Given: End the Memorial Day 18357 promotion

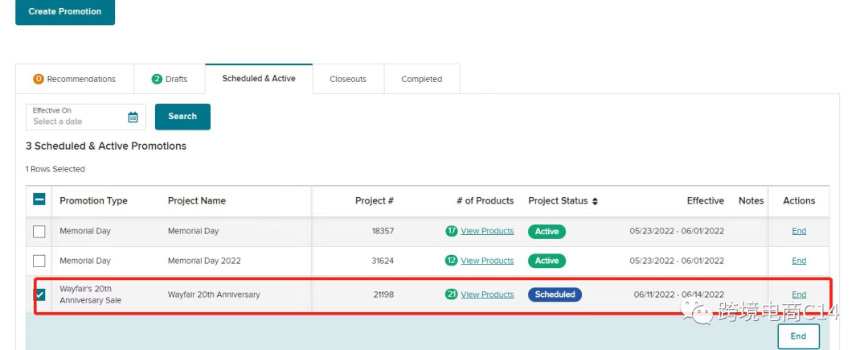Looking at the screenshot, I should (799, 231).
